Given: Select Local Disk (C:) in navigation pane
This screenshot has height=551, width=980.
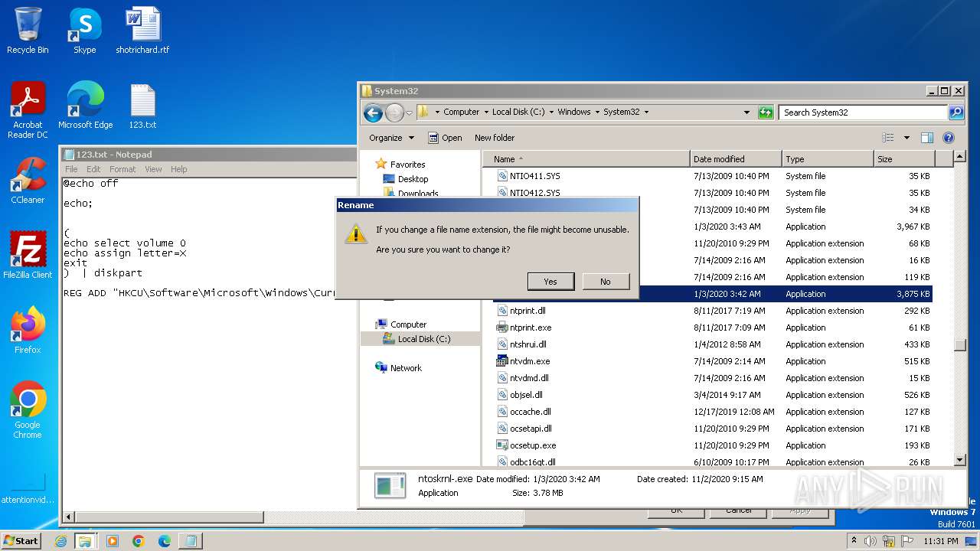Looking at the screenshot, I should (424, 339).
